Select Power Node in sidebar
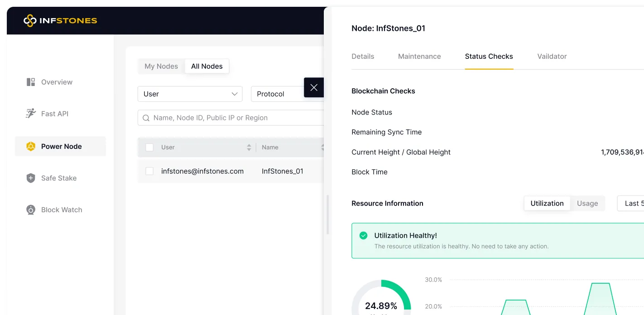Viewport: 644px width, 315px height. (x=60, y=146)
